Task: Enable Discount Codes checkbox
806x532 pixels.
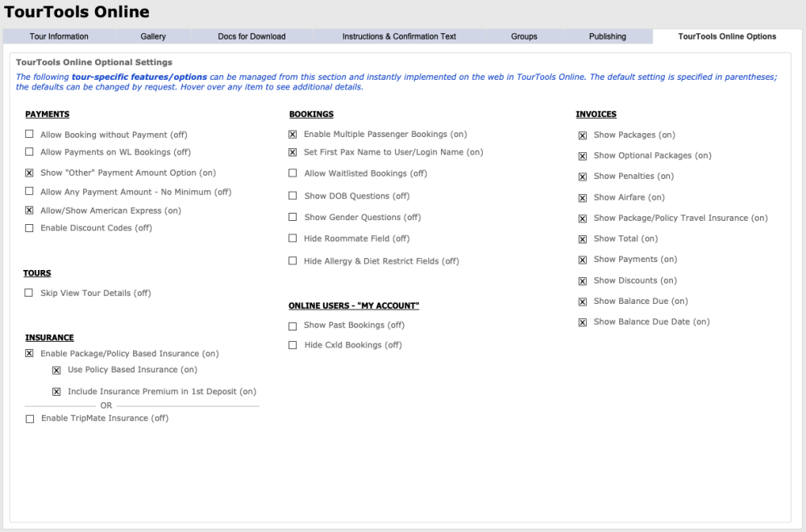Action: point(30,228)
